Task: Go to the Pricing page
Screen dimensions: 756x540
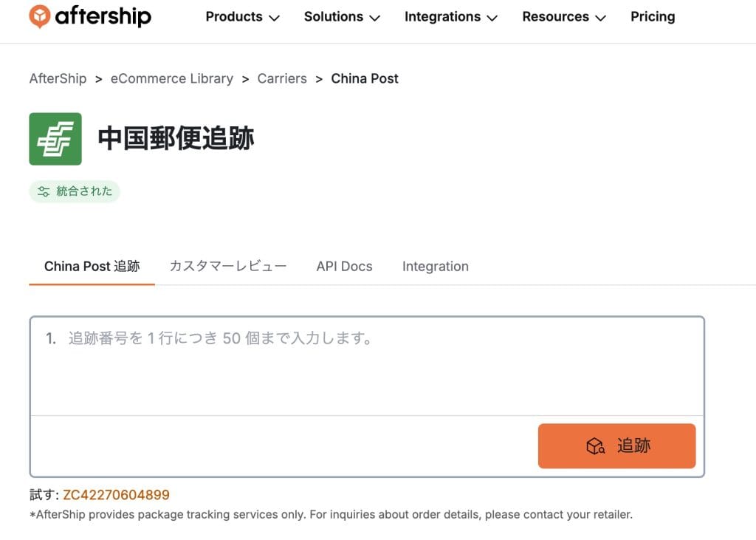Action: 653,17
